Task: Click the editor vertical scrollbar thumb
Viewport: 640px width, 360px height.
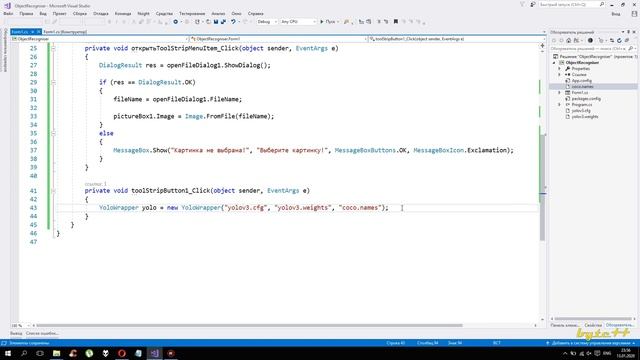Action: tap(542, 187)
